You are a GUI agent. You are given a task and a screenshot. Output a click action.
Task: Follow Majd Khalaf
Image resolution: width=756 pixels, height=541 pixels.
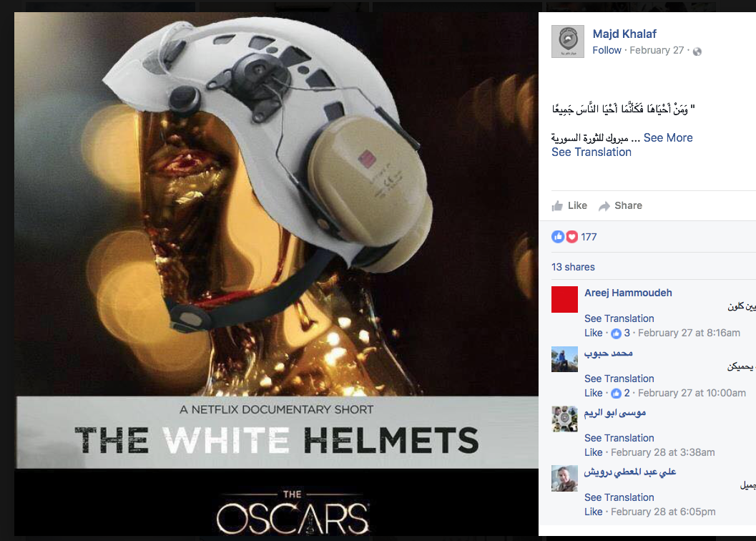607,50
